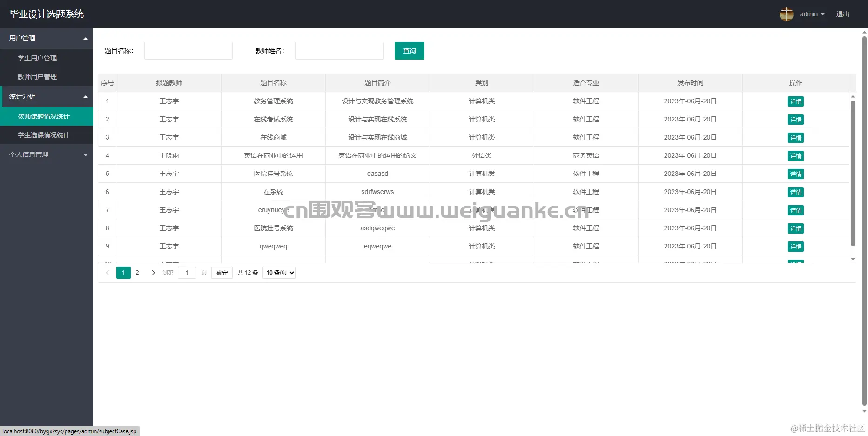868x436 pixels.
Task: Click the table's vertical scrollbar thumb
Action: coord(853,173)
